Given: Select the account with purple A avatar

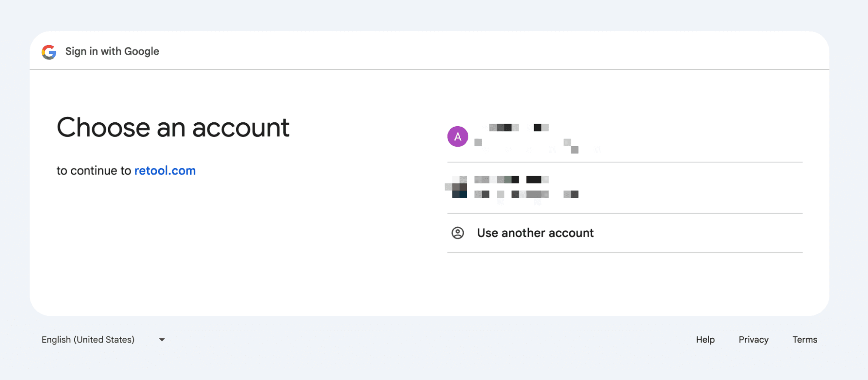Looking at the screenshot, I should tap(458, 137).
